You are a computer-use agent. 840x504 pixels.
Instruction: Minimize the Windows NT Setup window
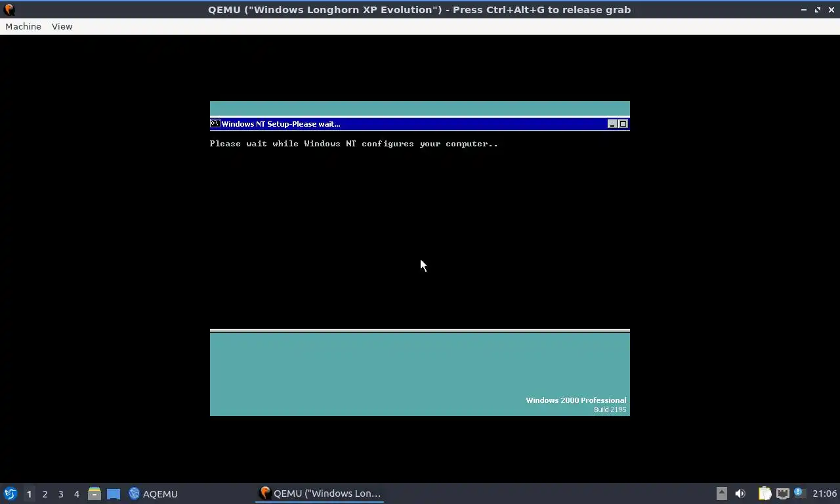pos(612,123)
